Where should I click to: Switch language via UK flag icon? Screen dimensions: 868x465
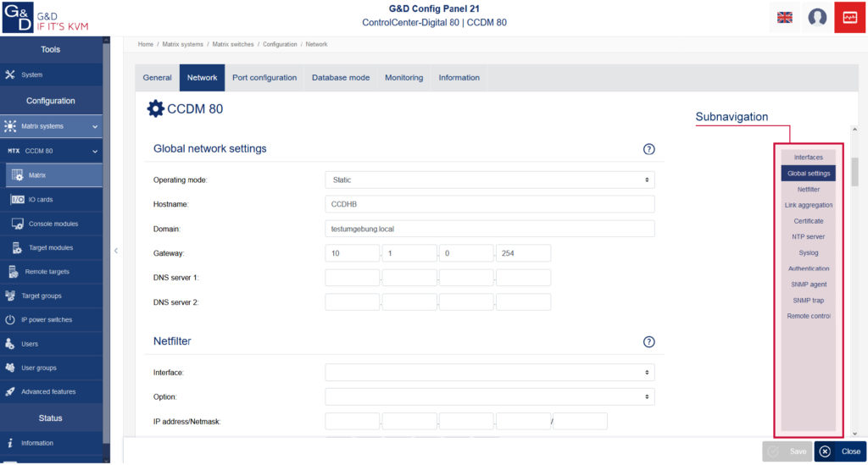(x=784, y=18)
